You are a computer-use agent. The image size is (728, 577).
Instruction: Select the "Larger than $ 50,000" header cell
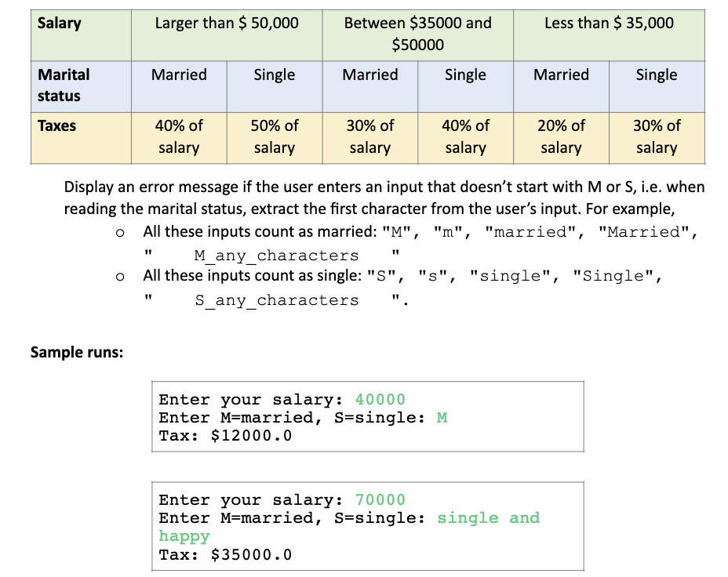point(227,35)
